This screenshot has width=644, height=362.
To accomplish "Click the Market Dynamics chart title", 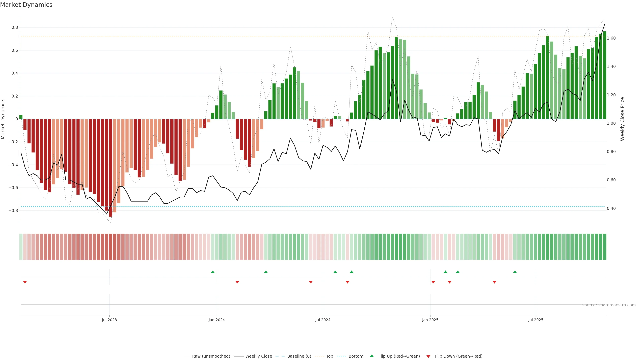I will [26, 5].
